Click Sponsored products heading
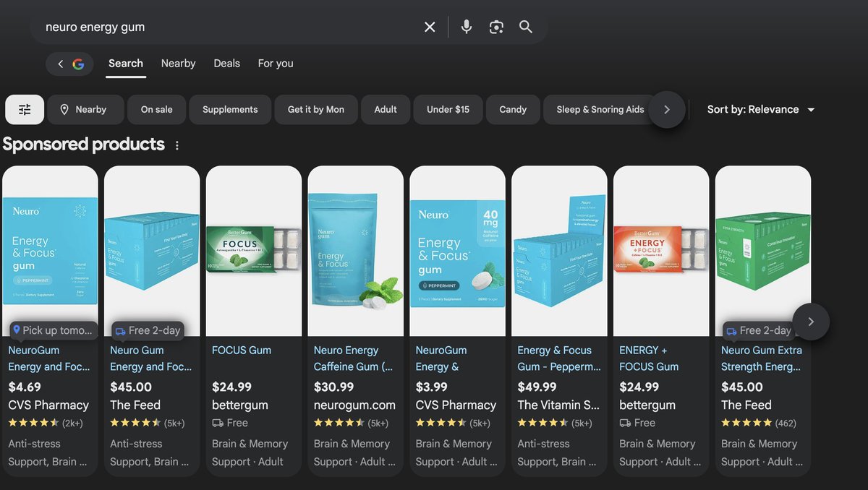Image resolution: width=868 pixels, height=490 pixels. pos(84,144)
